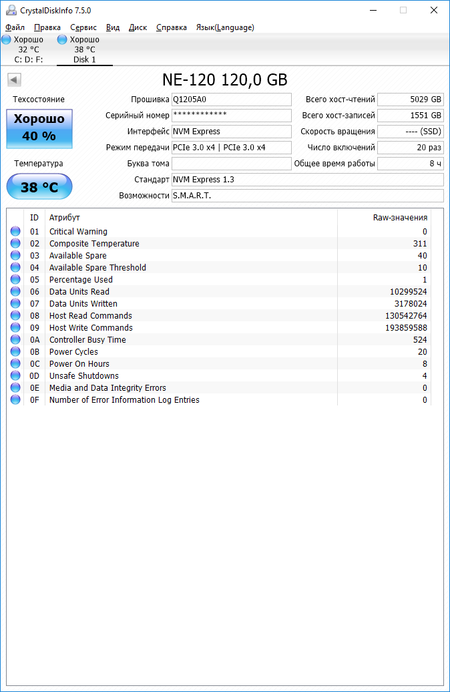The image size is (450, 692).
Task: Click the 38 °C temperature button
Action: (x=39, y=187)
